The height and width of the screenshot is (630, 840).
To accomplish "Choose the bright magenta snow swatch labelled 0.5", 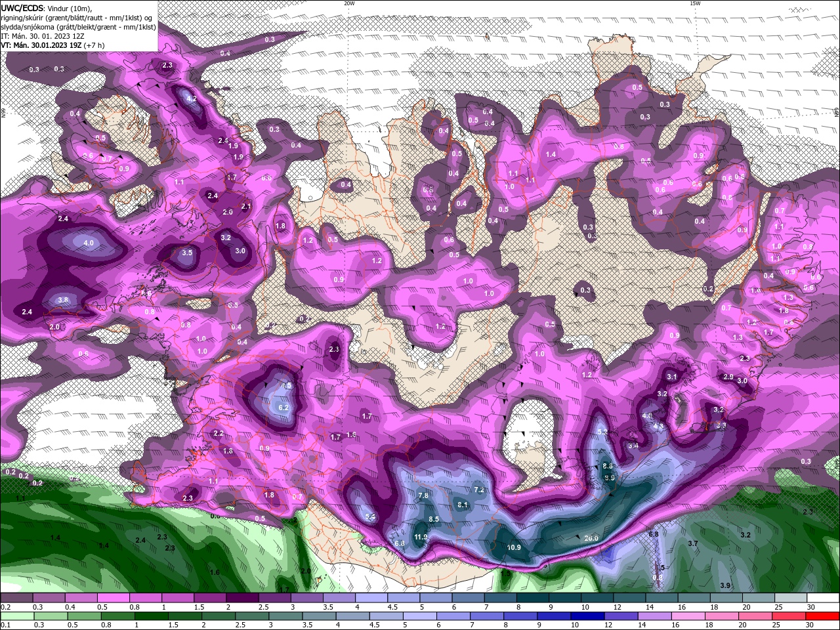I will click(x=114, y=598).
